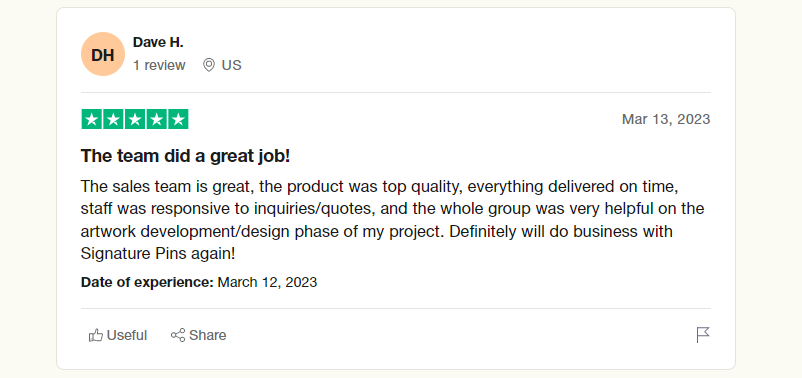The image size is (802, 378).
Task: Click the US country label
Action: click(x=231, y=65)
